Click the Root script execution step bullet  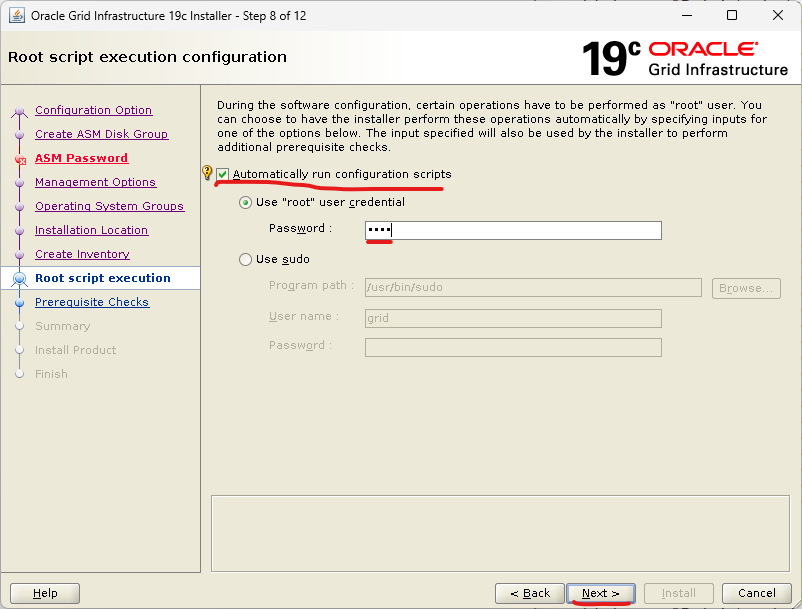click(x=19, y=279)
